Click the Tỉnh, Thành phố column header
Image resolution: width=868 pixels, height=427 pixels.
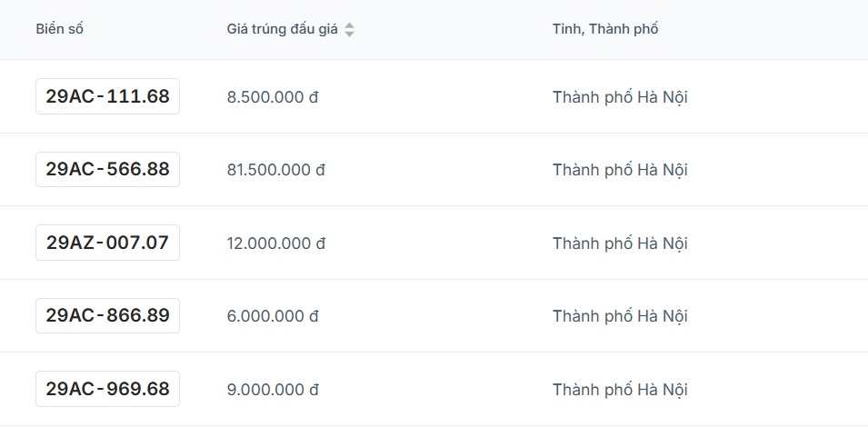605,29
